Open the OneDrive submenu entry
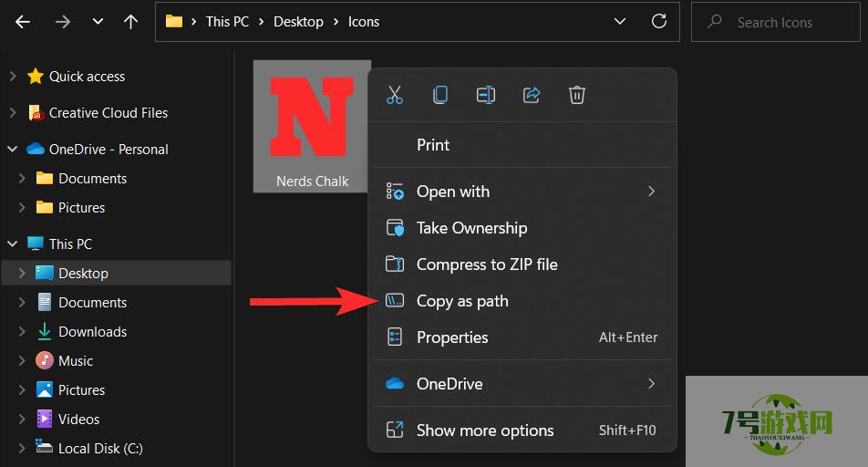868x467 pixels. (x=522, y=384)
